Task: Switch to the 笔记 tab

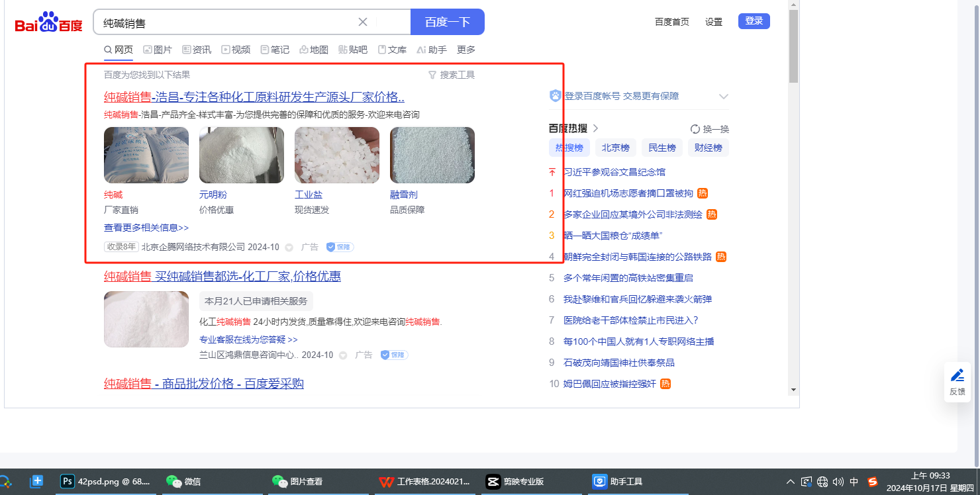Action: [275, 50]
